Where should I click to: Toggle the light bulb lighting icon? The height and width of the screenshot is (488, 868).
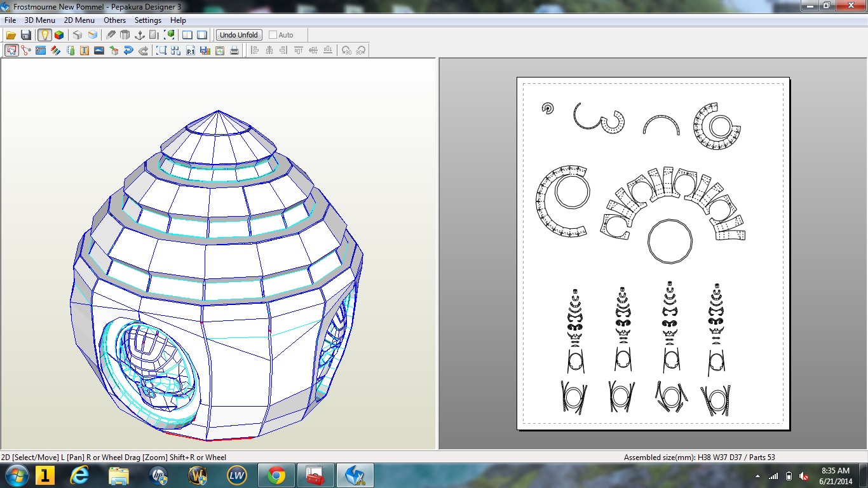pyautogui.click(x=44, y=35)
